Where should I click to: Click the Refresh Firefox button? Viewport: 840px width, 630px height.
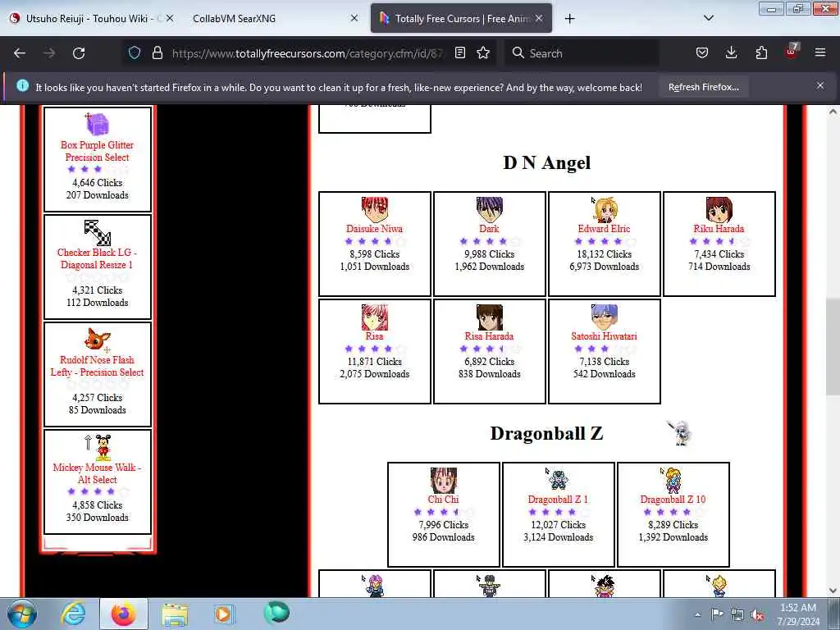[x=703, y=87]
